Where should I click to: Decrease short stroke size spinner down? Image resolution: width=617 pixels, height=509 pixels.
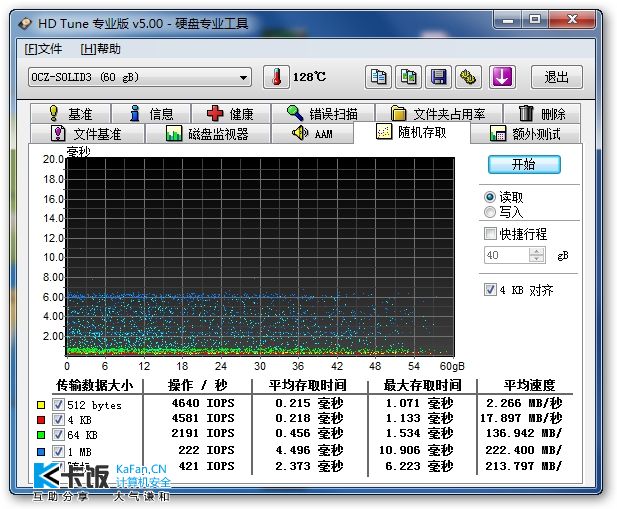click(x=537, y=259)
